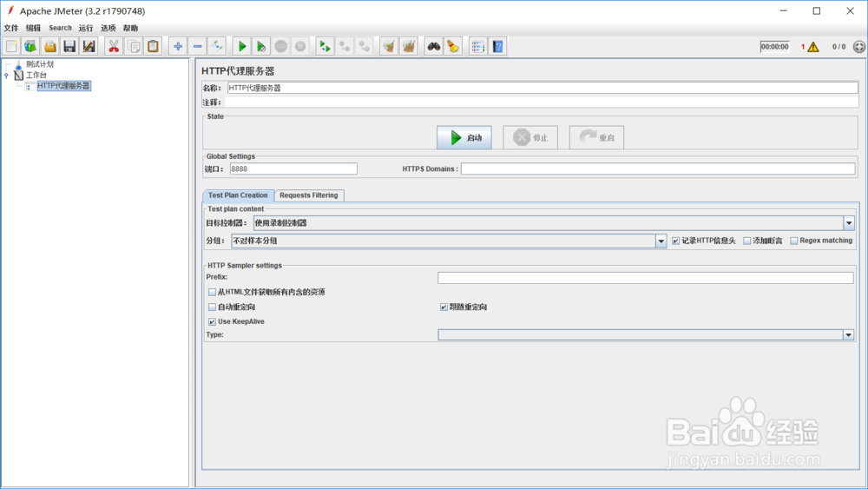
Task: Click the 停止 stop proxy button
Action: pyautogui.click(x=530, y=137)
